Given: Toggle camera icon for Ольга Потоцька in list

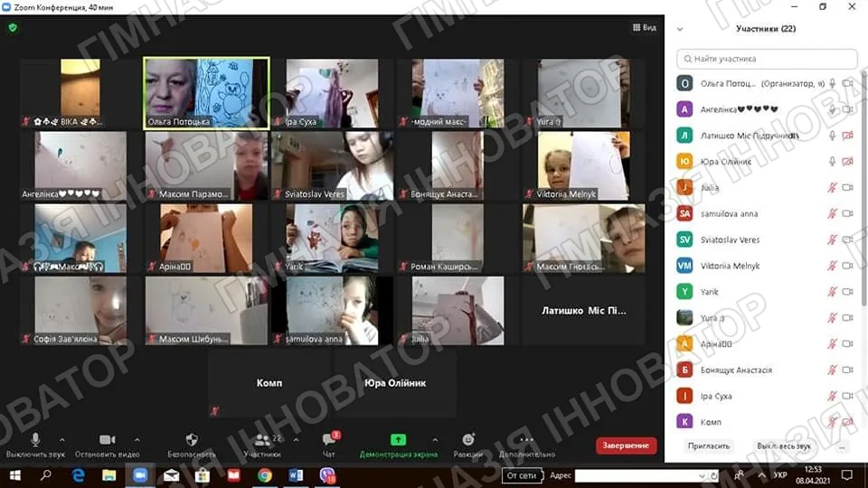Looking at the screenshot, I should [847, 83].
